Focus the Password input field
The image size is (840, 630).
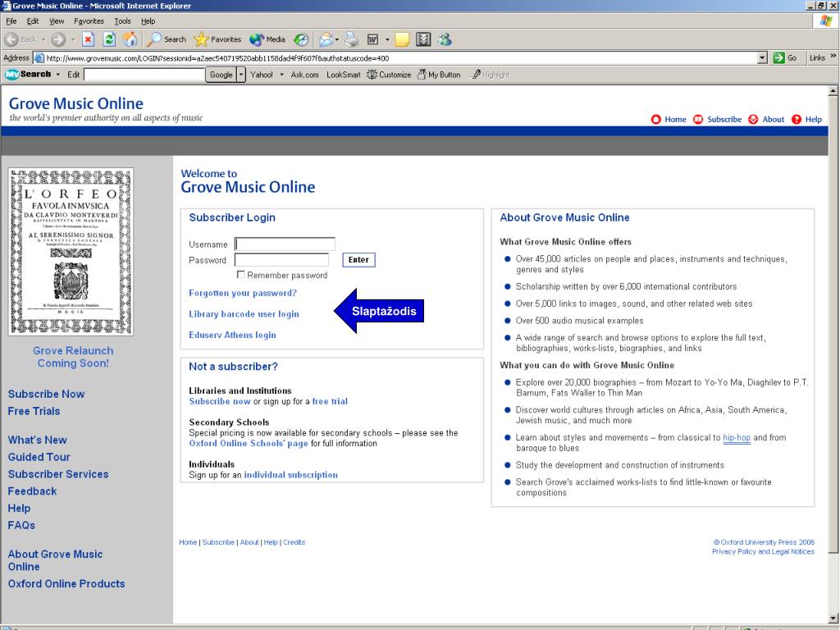tap(282, 260)
